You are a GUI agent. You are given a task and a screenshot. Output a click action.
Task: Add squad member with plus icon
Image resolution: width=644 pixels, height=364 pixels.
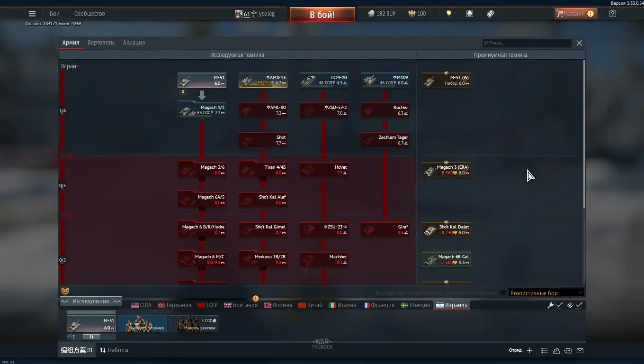pyautogui.click(x=529, y=351)
